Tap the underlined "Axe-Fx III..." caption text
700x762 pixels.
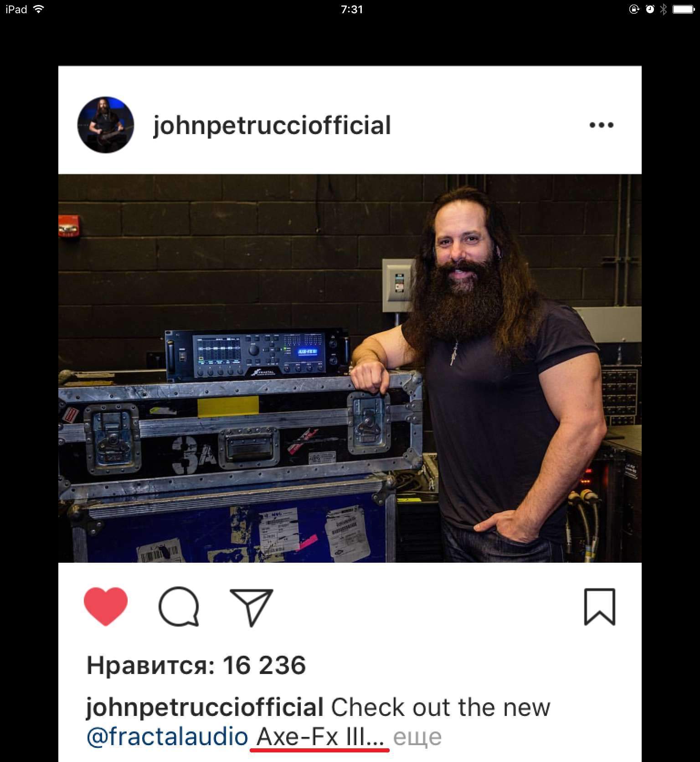pyautogui.click(x=320, y=737)
